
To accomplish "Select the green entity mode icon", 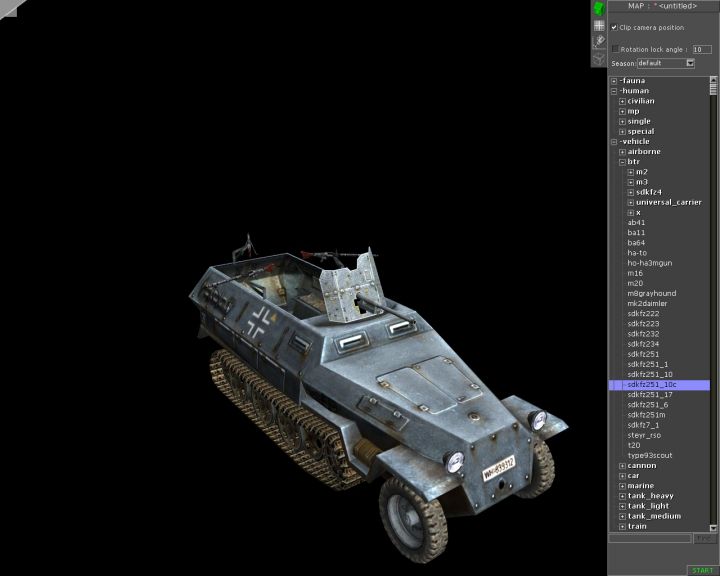I will click(599, 9).
